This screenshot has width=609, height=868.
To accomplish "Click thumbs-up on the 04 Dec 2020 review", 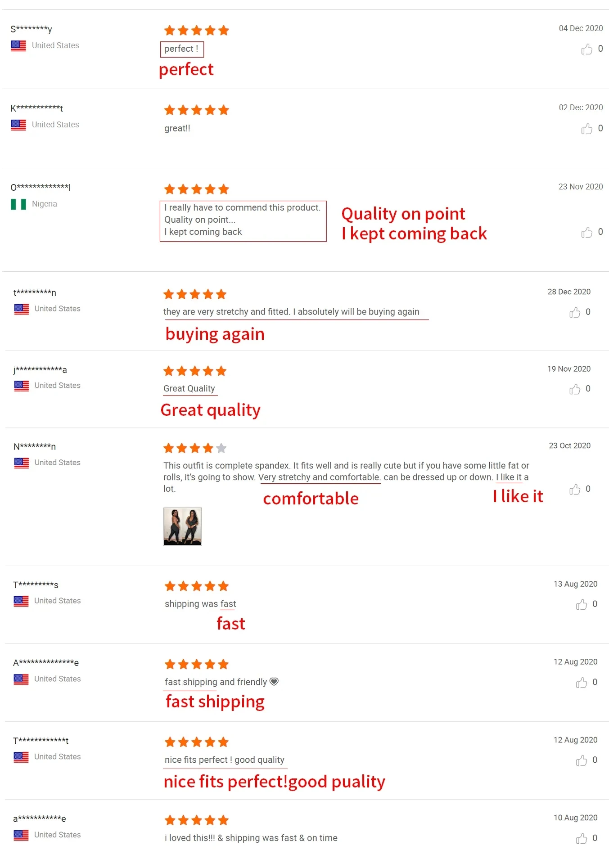I will [x=586, y=49].
